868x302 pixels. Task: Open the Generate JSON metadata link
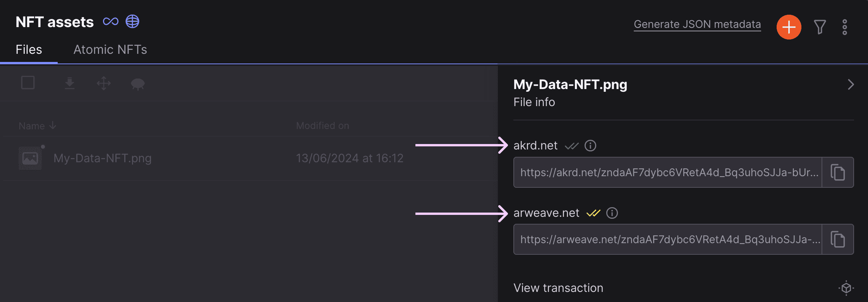click(697, 24)
